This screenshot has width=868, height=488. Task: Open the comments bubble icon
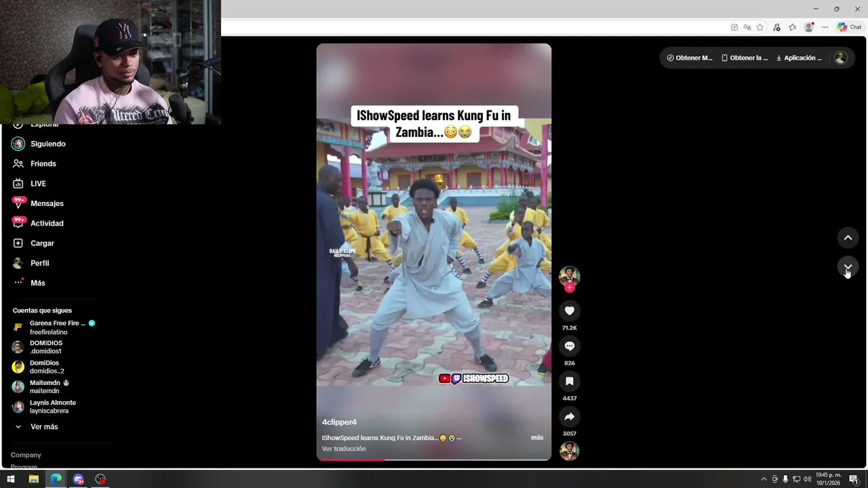570,346
